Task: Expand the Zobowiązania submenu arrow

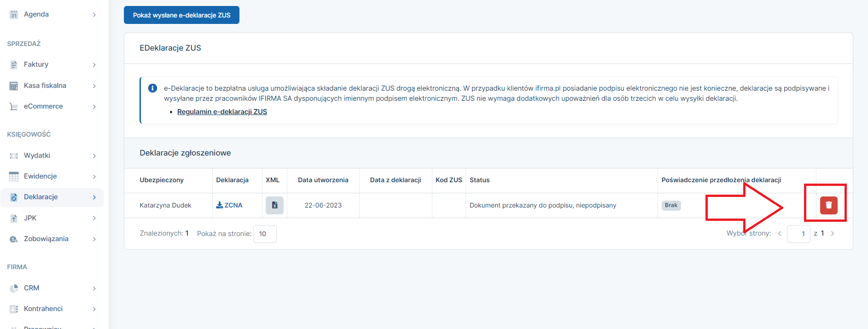Action: pos(94,239)
